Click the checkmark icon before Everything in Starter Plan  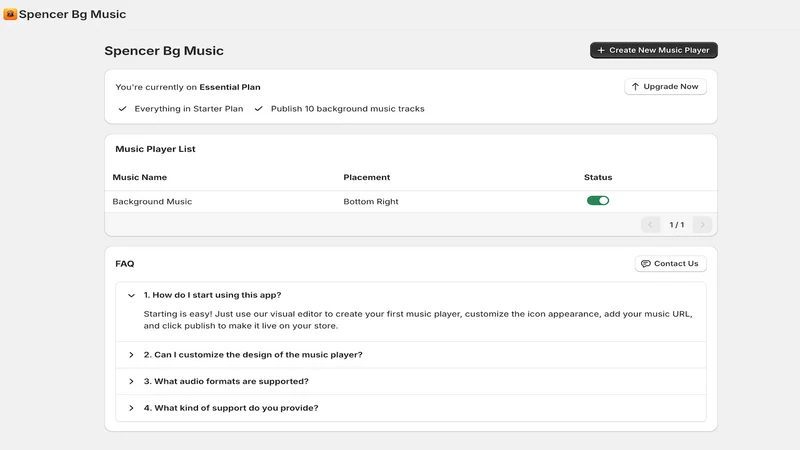click(122, 109)
